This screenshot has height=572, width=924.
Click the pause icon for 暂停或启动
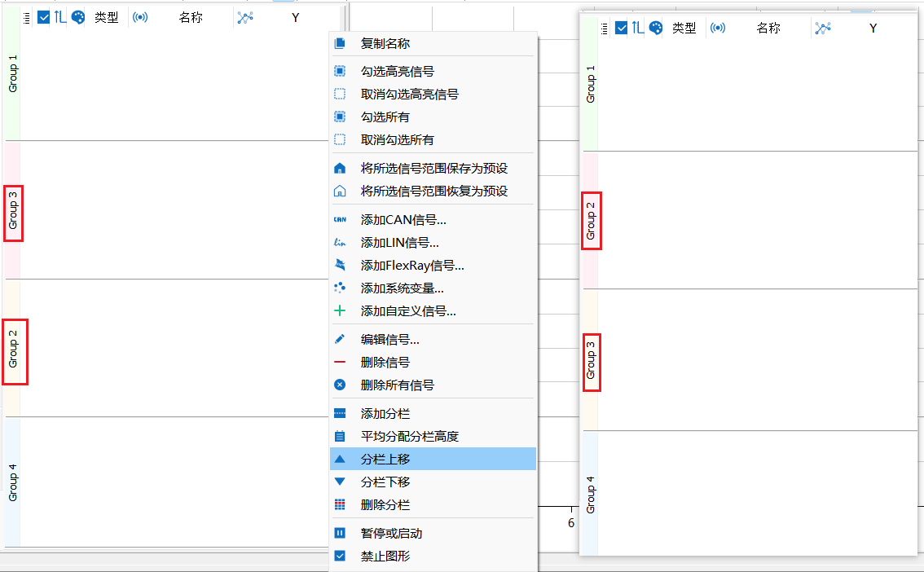click(340, 533)
